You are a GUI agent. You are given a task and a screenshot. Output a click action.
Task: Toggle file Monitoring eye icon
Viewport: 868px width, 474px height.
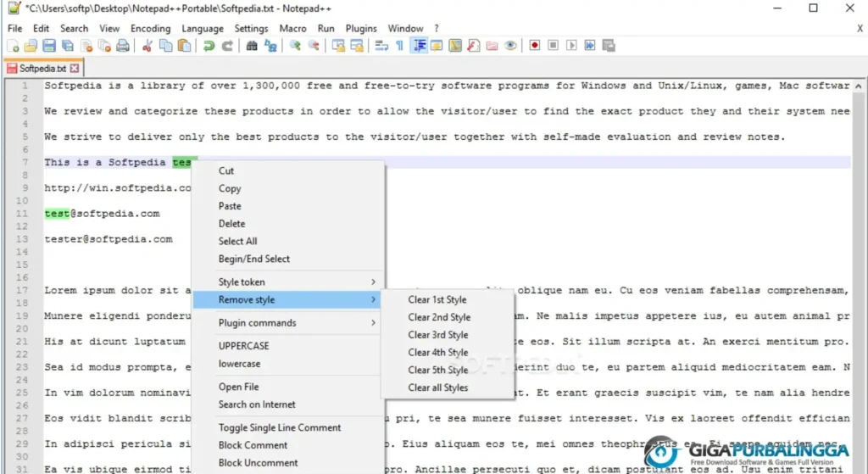(x=510, y=46)
